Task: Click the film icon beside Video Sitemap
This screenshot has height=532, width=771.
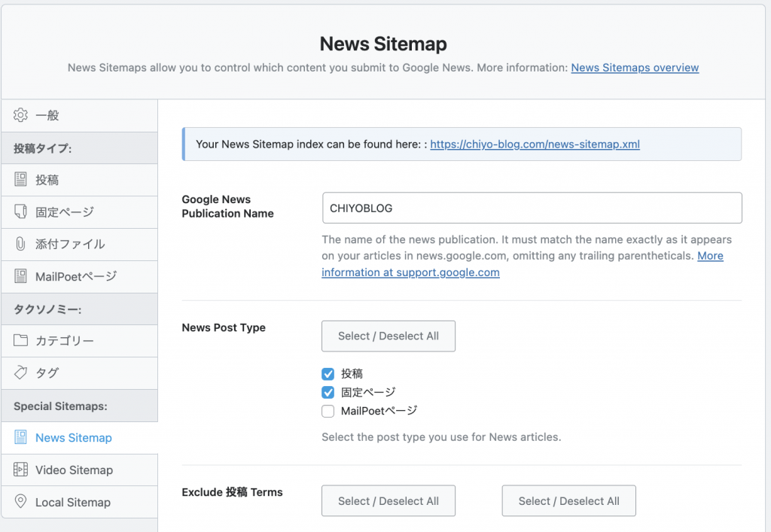Action: click(x=20, y=470)
